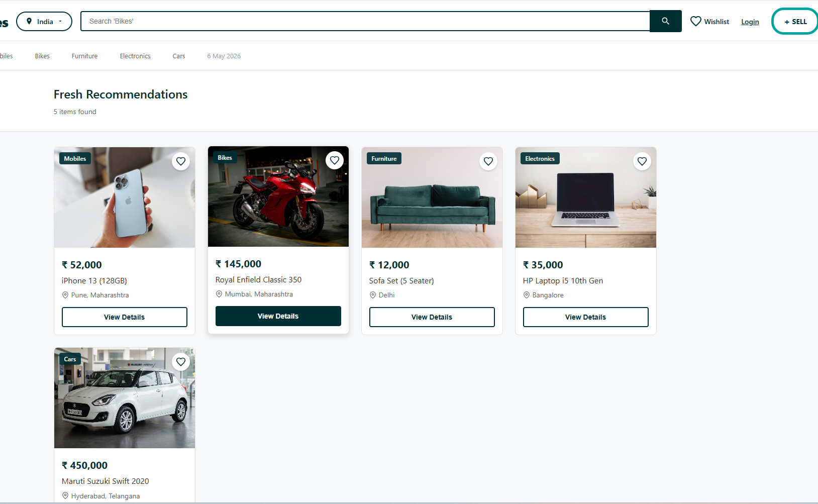This screenshot has height=504, width=818.
Task: Open the laptop product image
Action: tap(586, 197)
